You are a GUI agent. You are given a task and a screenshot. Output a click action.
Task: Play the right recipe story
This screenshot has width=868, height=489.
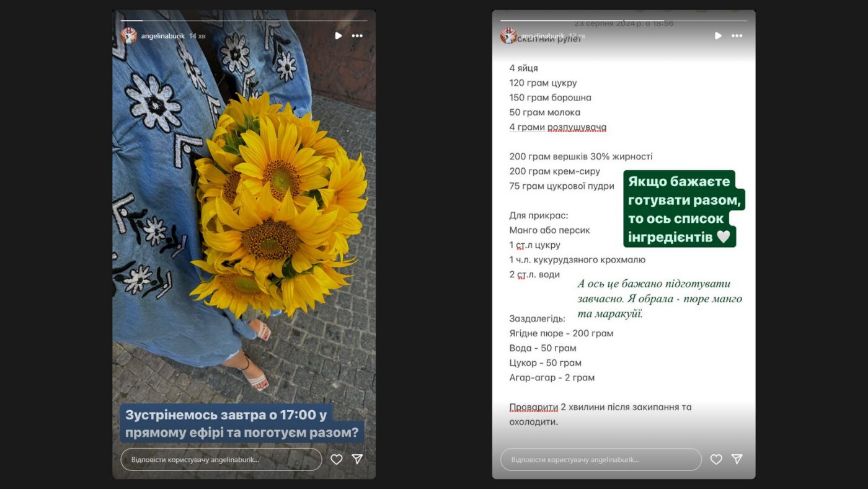(718, 36)
